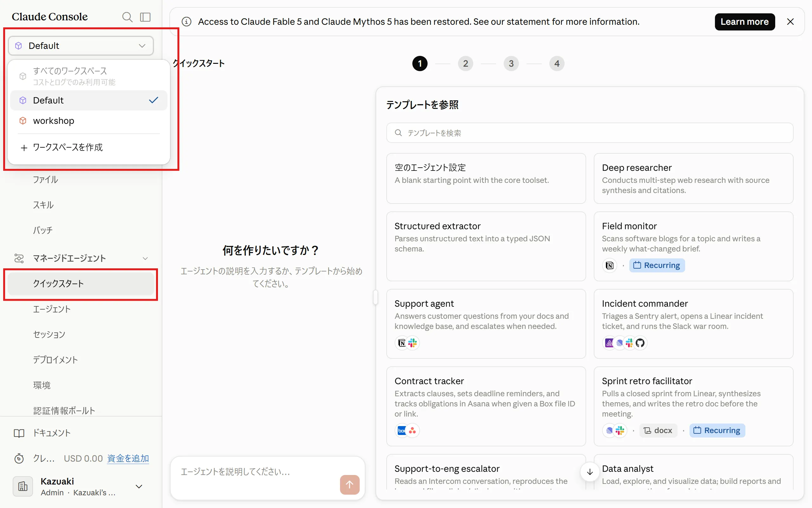
Task: Select the Default workspace in the list
Action: [88, 100]
